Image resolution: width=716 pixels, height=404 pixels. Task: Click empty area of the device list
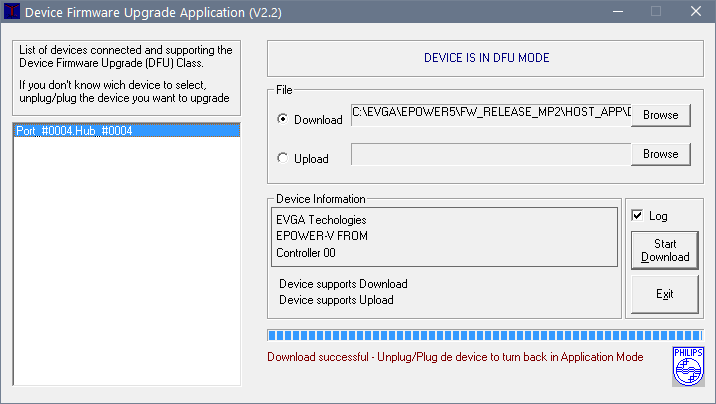pos(126,260)
